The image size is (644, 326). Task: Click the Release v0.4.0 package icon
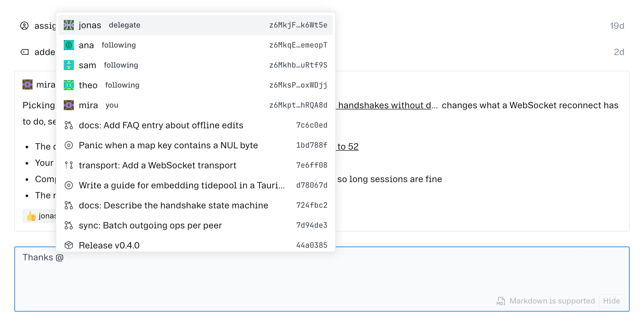click(69, 245)
